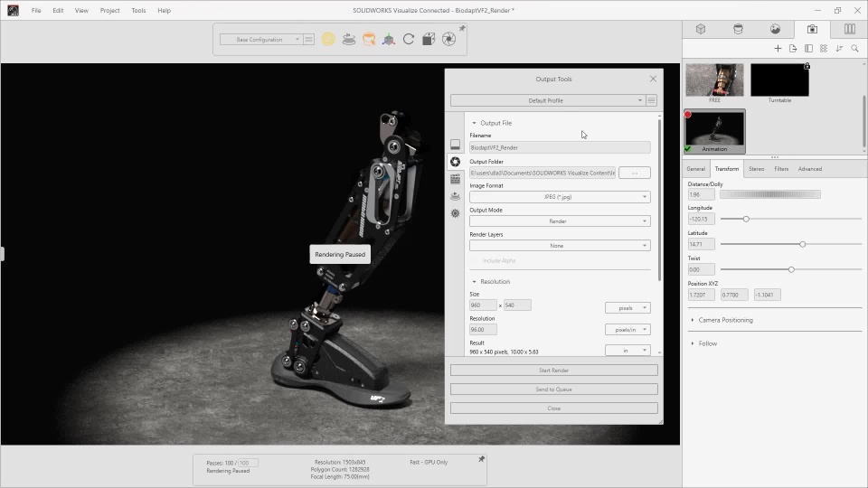
Task: Add a new camera with plus icon
Action: pos(778,49)
